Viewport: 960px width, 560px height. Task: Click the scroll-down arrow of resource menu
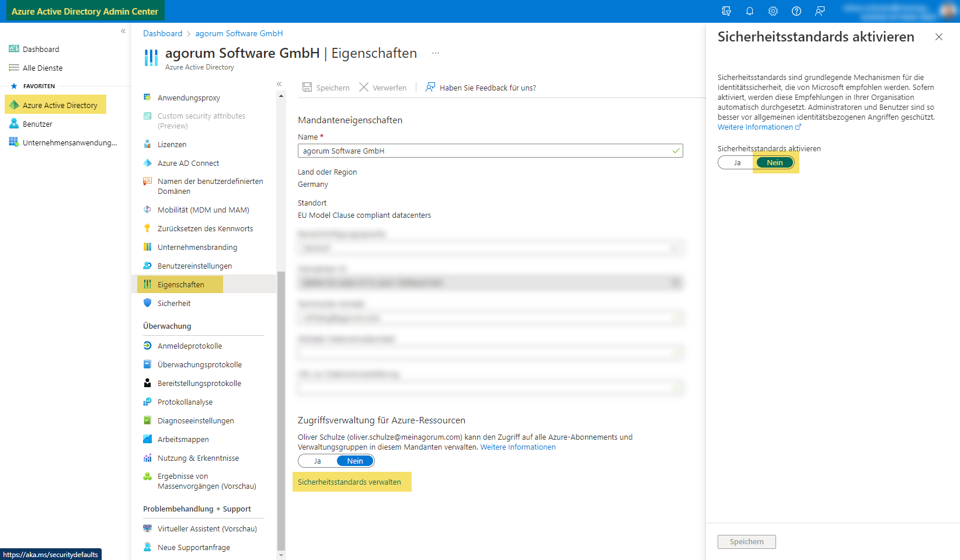point(281,555)
